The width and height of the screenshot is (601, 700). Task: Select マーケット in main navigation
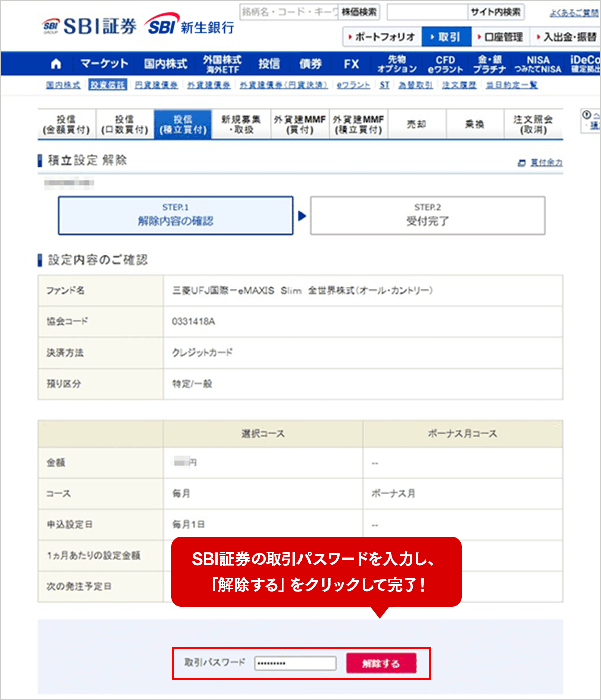point(104,64)
